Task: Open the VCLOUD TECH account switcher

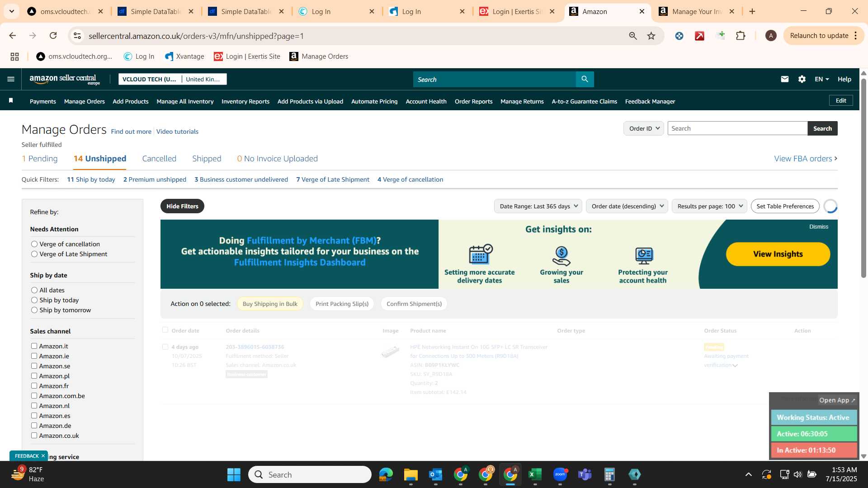Action: 173,79
